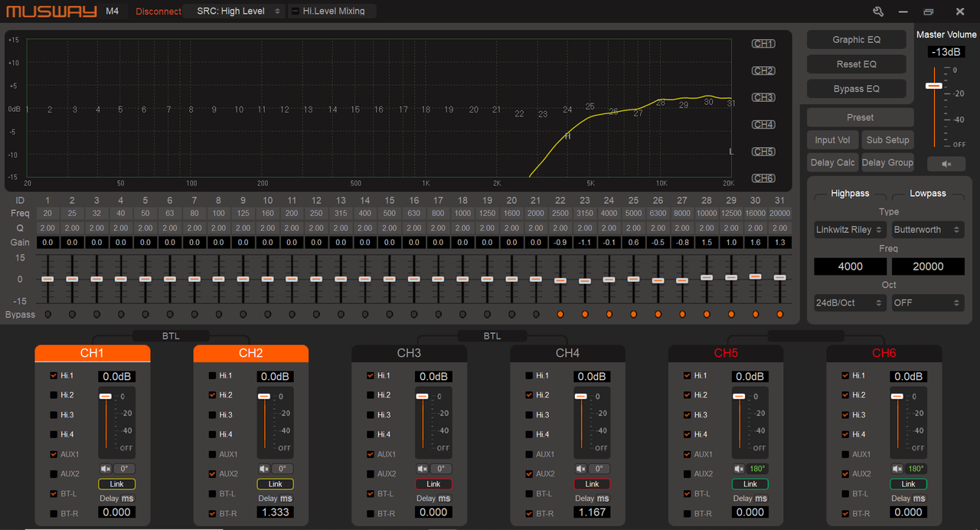Open lowpass slope OFF dropdown
Image resolution: width=980 pixels, height=530 pixels.
pyautogui.click(x=927, y=303)
